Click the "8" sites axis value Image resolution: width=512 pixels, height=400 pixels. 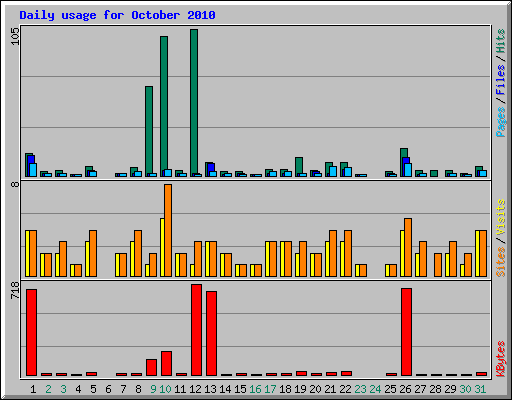[15, 184]
